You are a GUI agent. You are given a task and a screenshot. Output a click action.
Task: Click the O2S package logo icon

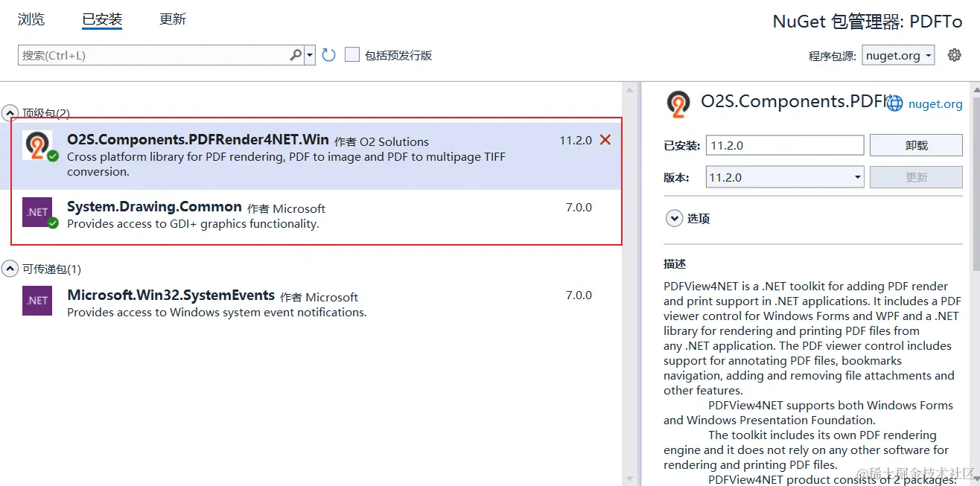tap(37, 145)
